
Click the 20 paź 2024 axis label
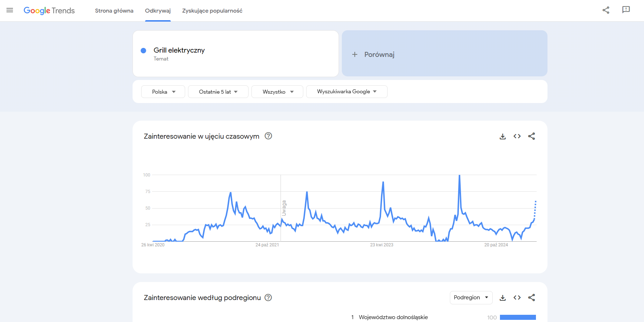click(x=496, y=245)
